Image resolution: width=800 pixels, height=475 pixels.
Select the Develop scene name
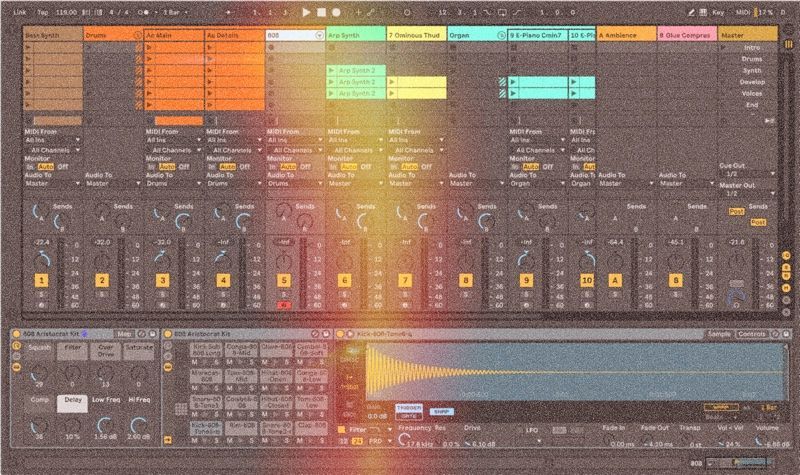pos(752,82)
